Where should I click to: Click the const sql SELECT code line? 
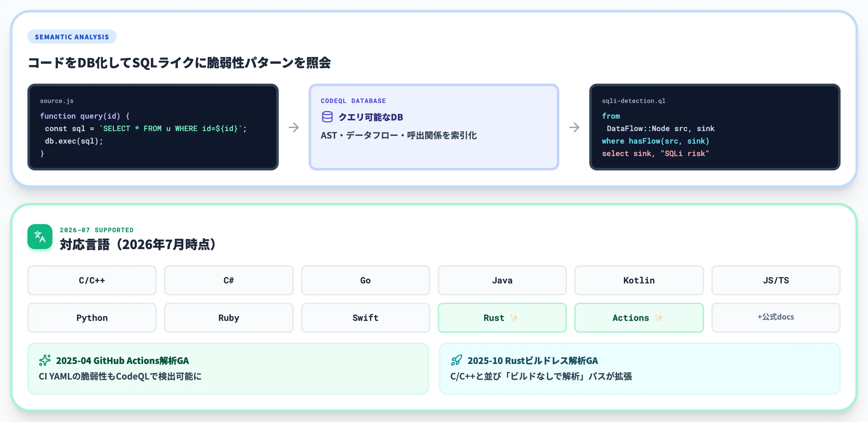(x=146, y=129)
